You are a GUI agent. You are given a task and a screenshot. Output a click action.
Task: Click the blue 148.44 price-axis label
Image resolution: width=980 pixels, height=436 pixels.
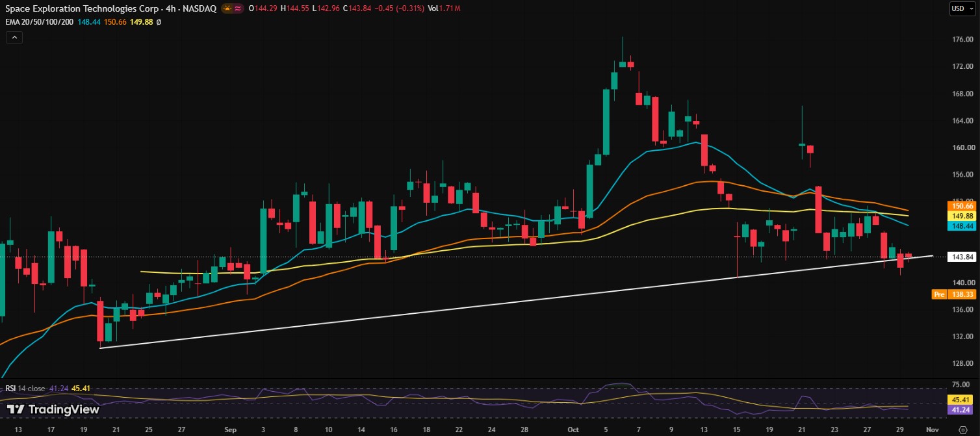tap(961, 225)
